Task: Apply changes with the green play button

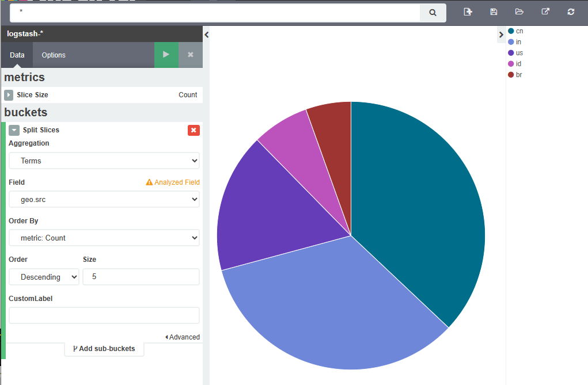Action: pyautogui.click(x=166, y=55)
